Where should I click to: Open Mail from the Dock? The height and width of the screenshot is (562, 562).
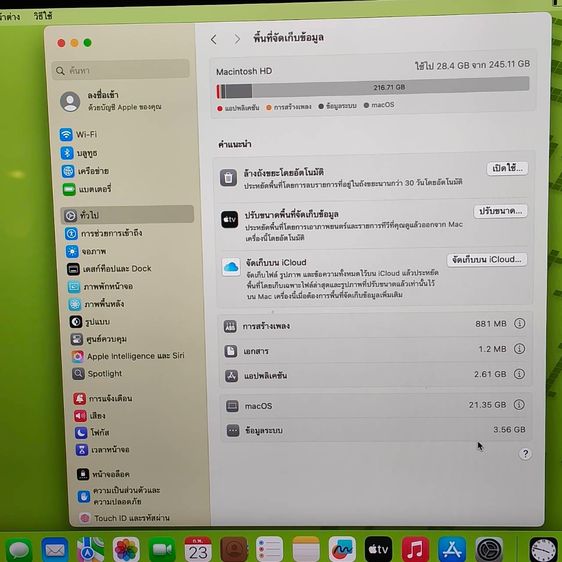point(54,549)
